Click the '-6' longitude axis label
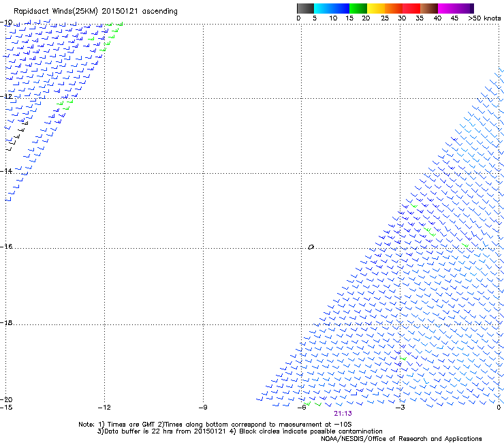Image resolution: width=504 pixels, height=443 pixels. [x=302, y=408]
